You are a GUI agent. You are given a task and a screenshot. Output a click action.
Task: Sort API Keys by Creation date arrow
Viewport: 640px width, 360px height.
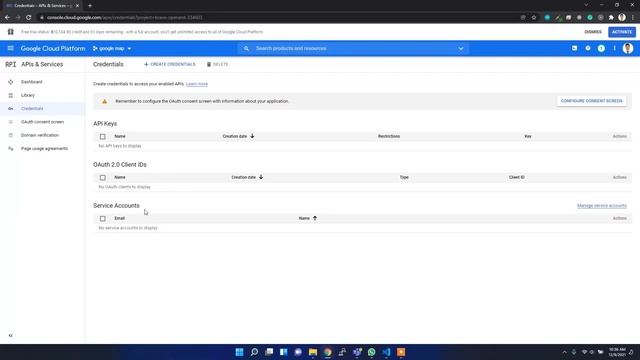coord(252,136)
